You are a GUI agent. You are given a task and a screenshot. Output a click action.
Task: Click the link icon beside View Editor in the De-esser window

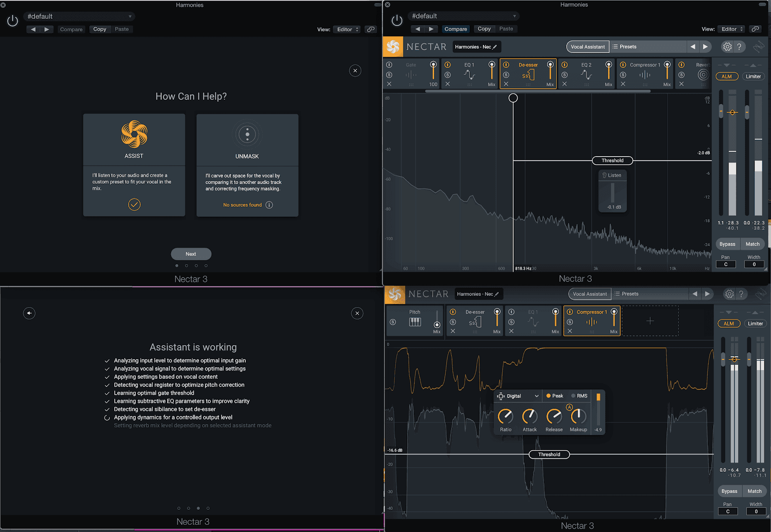click(x=755, y=29)
